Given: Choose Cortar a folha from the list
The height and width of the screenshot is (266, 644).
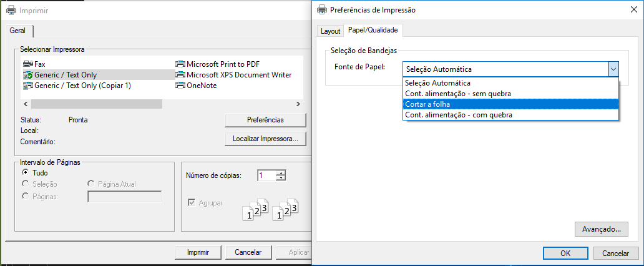Looking at the screenshot, I should [510, 104].
